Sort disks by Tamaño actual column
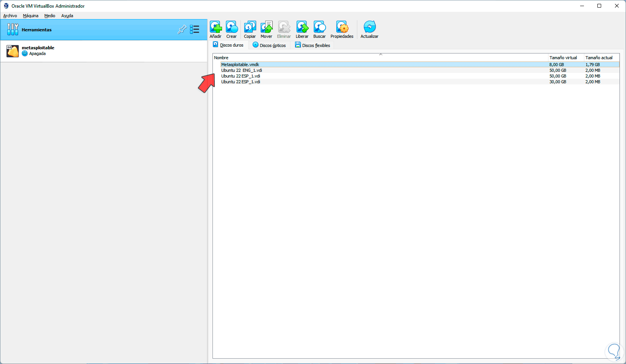This screenshot has width=626, height=364. (602, 58)
